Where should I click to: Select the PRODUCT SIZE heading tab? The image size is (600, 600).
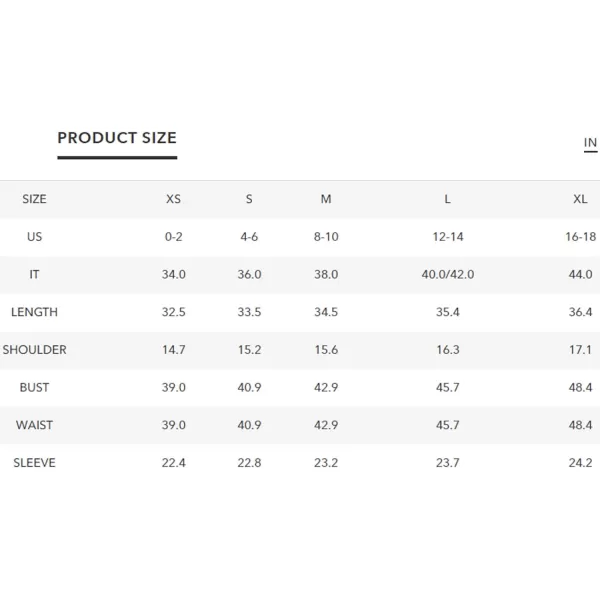tap(117, 138)
